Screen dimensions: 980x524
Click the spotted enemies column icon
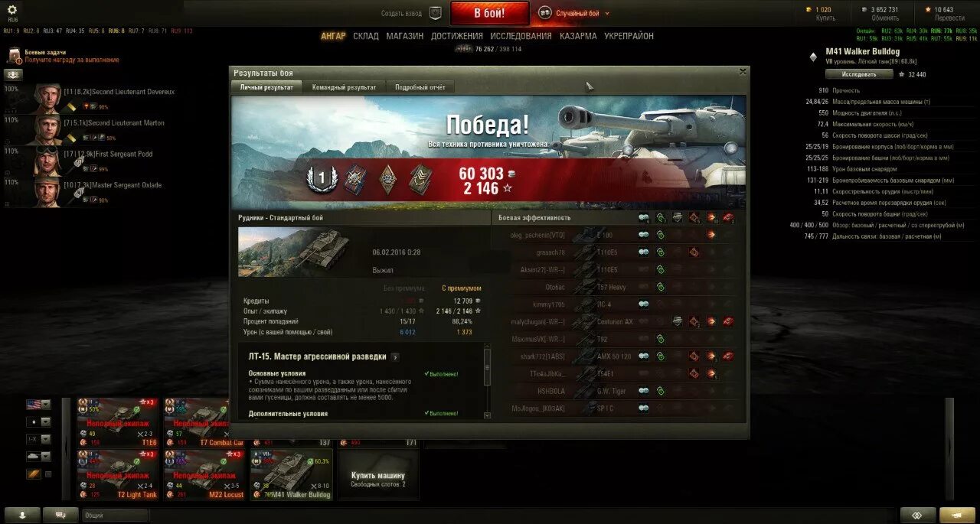tap(644, 218)
